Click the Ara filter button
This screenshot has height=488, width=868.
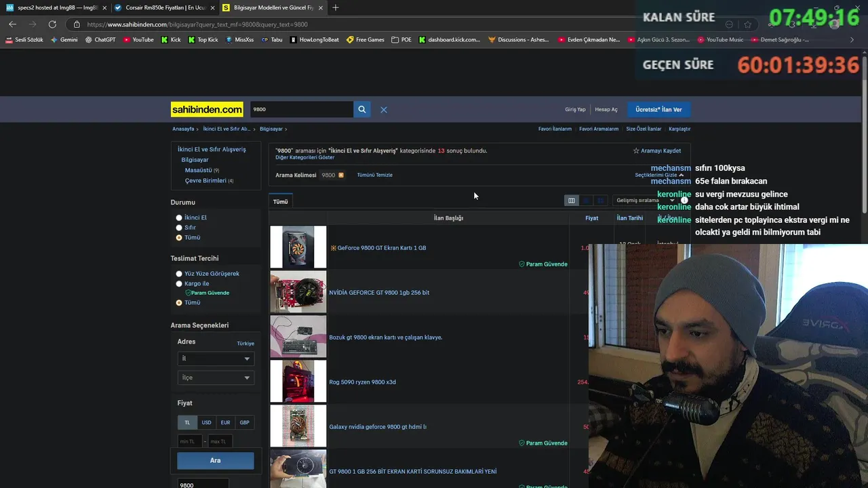click(x=216, y=461)
